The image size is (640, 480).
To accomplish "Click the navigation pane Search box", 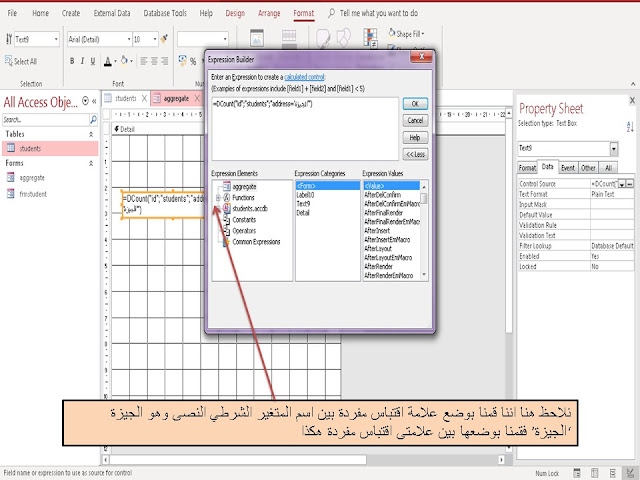I will click(x=45, y=120).
